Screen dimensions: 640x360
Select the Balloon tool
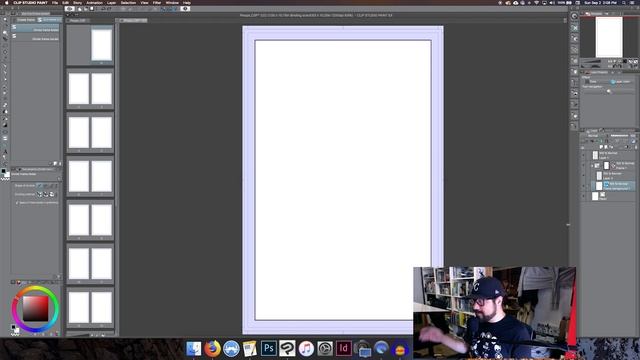click(5, 158)
